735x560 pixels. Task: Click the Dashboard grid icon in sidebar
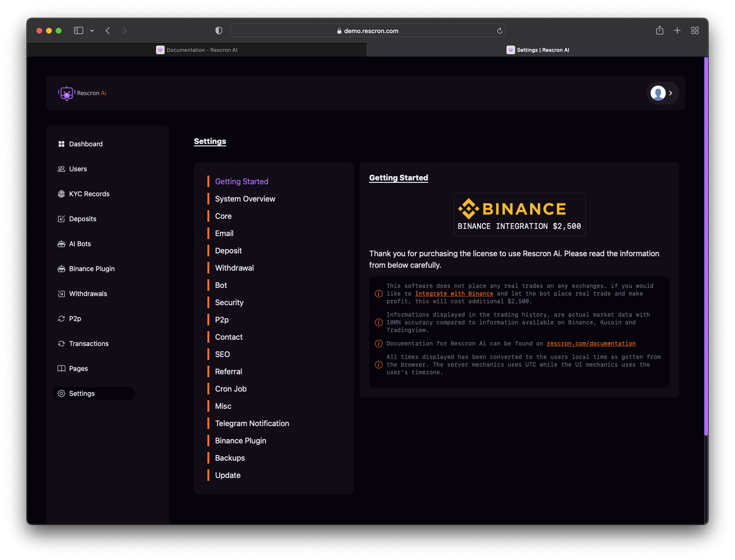click(x=61, y=144)
